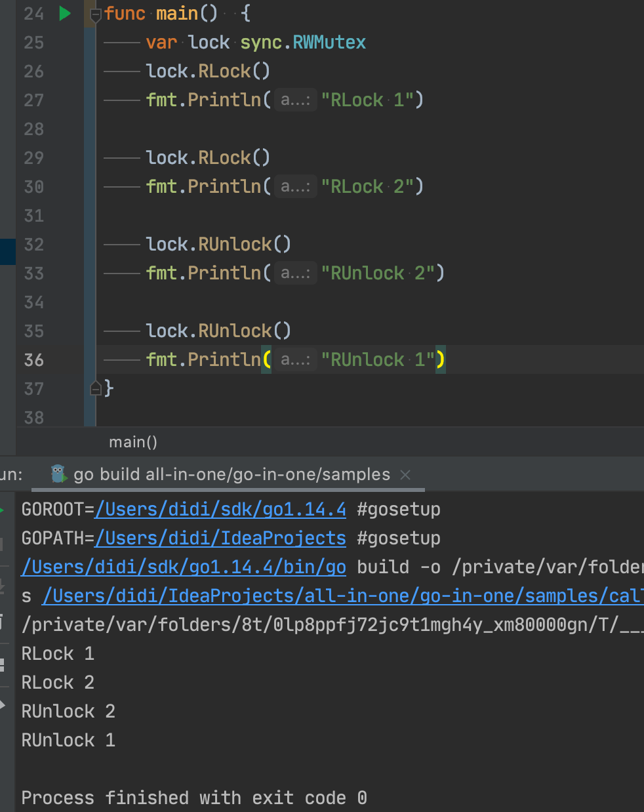This screenshot has width=644, height=812.
Task: Click main() breadcrumb below the editor
Action: click(x=132, y=442)
